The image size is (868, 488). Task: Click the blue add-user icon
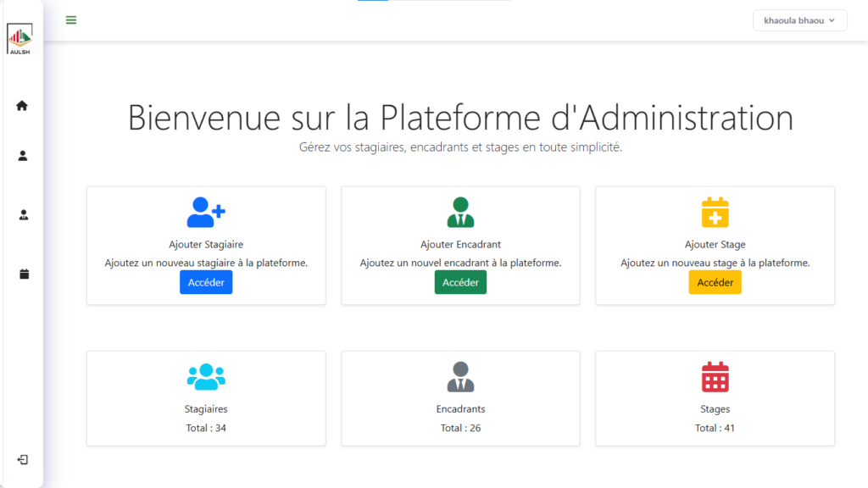pyautogui.click(x=206, y=213)
